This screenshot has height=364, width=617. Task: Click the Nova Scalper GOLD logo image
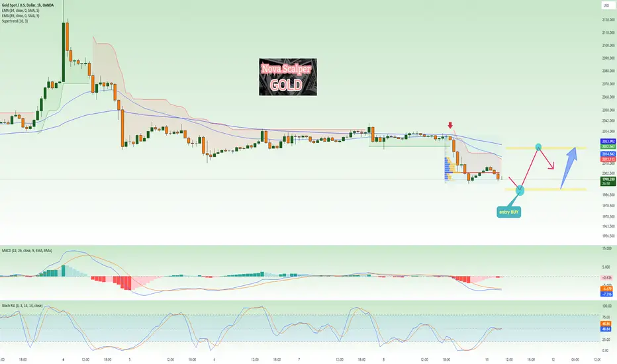(287, 77)
